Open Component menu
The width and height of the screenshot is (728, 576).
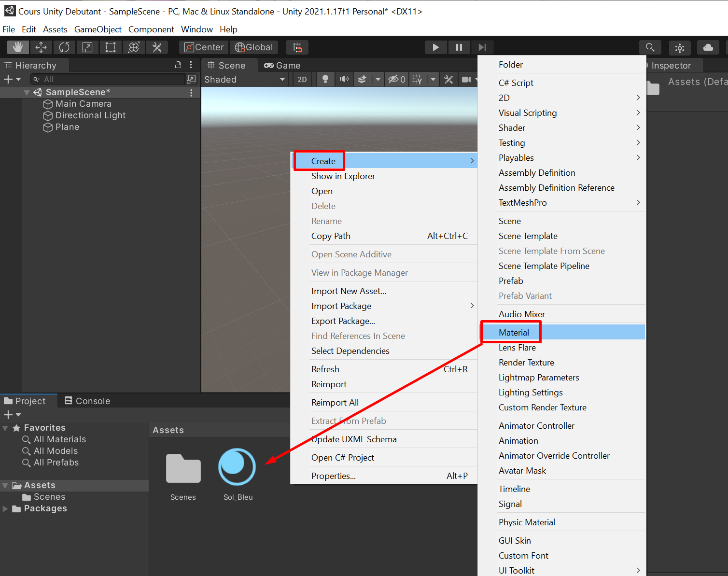point(151,29)
